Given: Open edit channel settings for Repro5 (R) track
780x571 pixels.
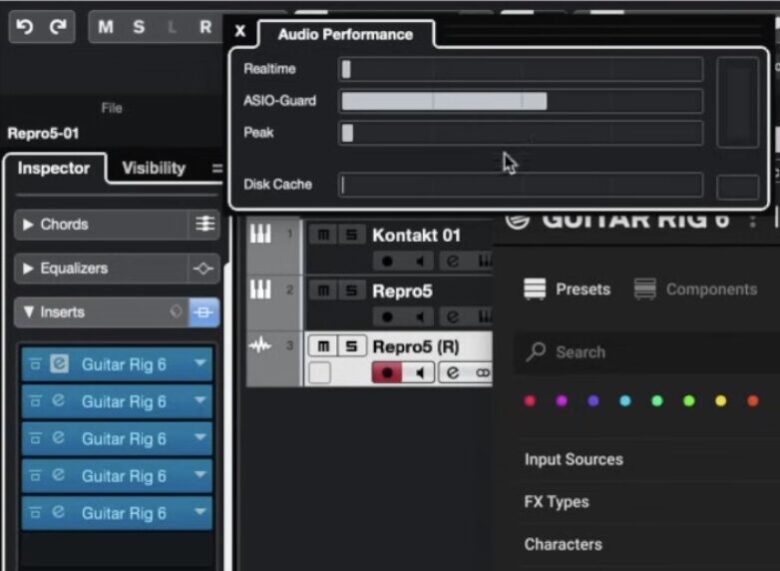Looking at the screenshot, I should click(453, 373).
